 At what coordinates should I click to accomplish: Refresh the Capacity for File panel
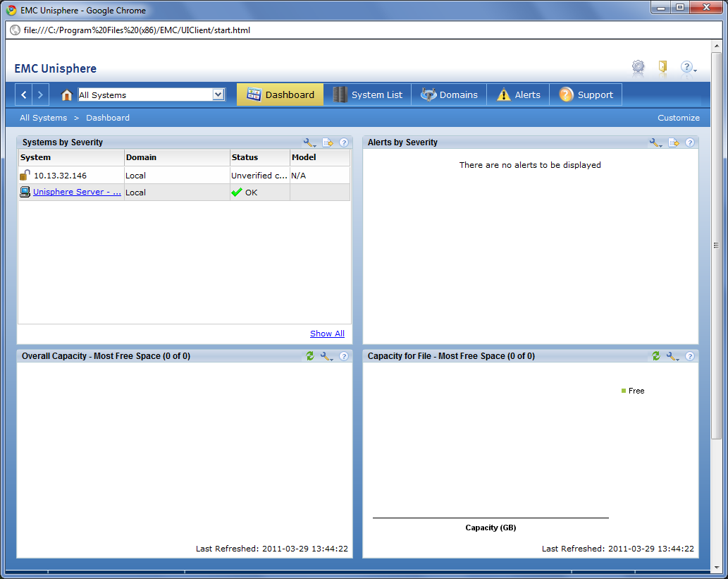656,356
